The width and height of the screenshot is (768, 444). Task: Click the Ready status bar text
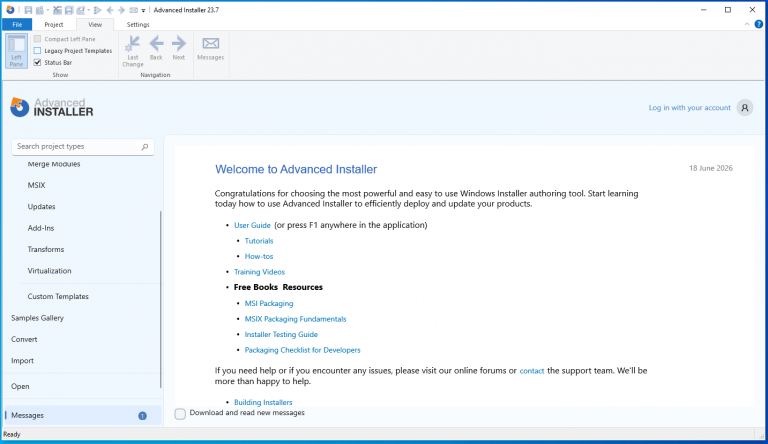point(12,434)
